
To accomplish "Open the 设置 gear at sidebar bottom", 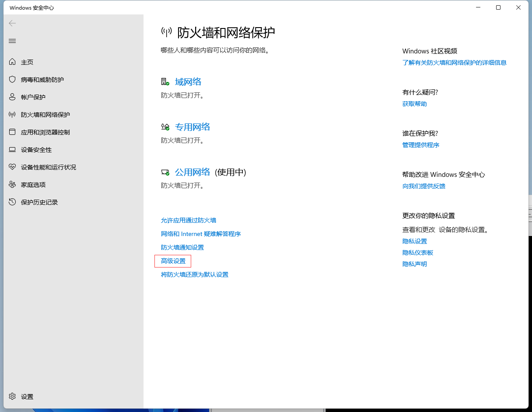I will coord(12,396).
